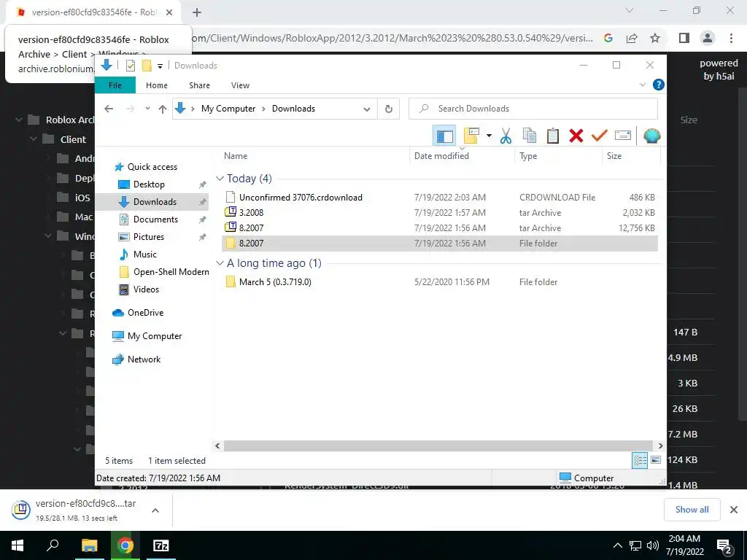Click the Email file envelope icon
The width and height of the screenshot is (747, 560).
623,136
